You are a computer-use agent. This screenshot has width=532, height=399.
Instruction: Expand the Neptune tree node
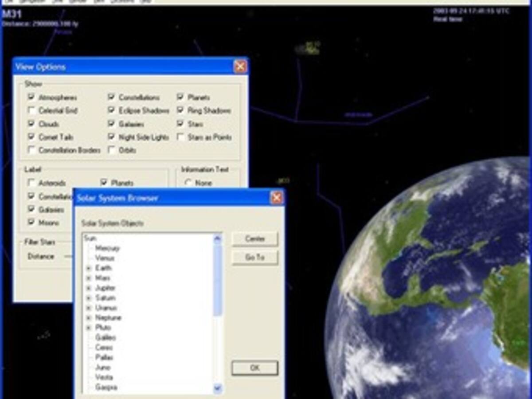pos(89,318)
